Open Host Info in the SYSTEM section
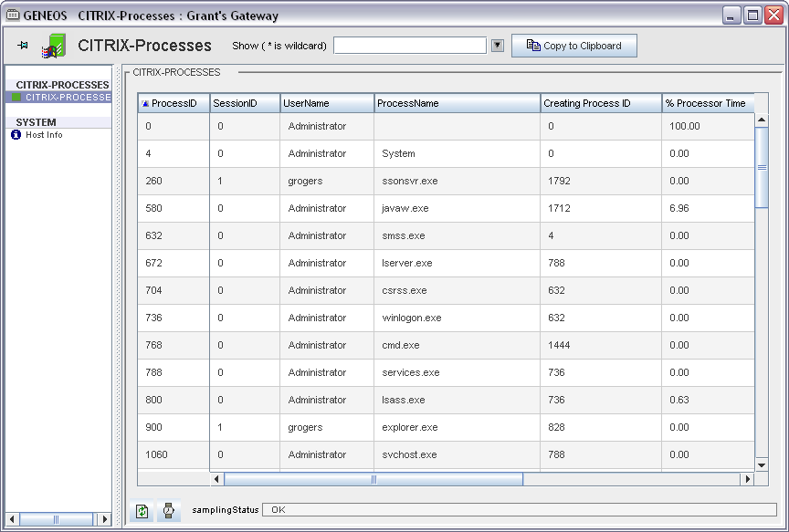Image resolution: width=789 pixels, height=532 pixels. [44, 135]
